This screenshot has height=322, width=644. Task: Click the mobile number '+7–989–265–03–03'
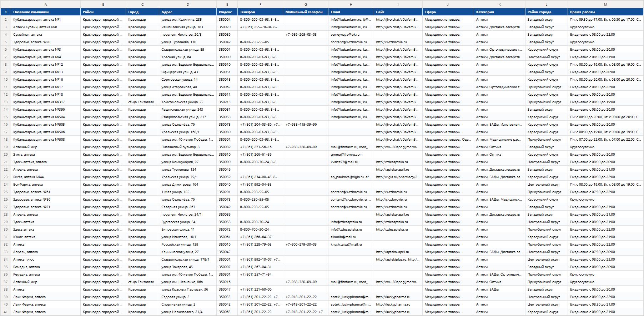point(306,35)
